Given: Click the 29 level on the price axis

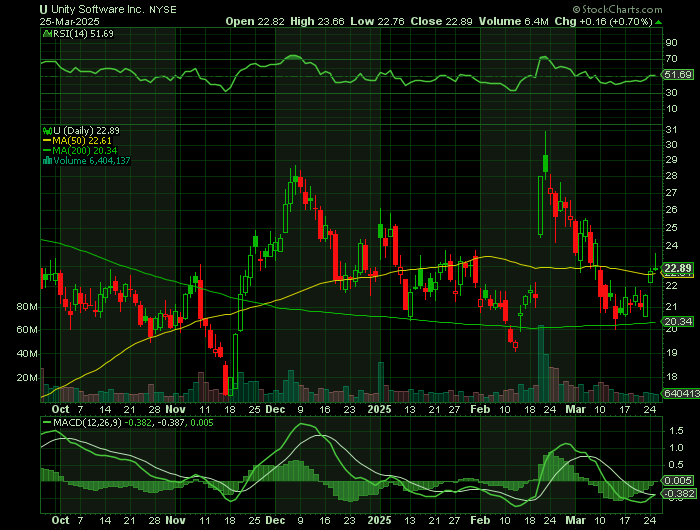Looking at the screenshot, I should 671,160.
